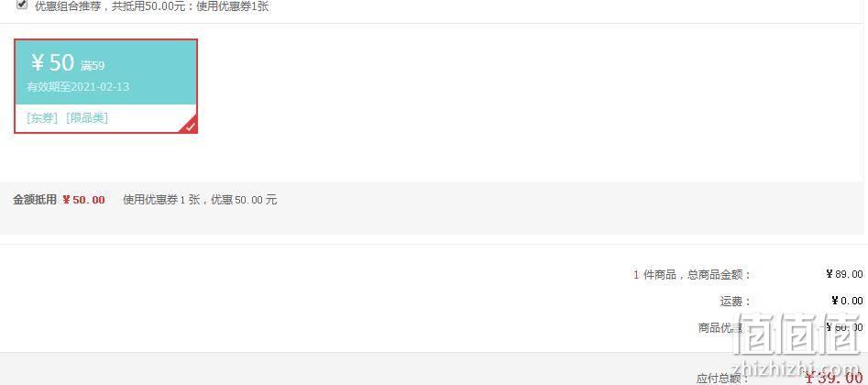Click the 金额抵用 label
This screenshot has width=868, height=385.
click(35, 200)
